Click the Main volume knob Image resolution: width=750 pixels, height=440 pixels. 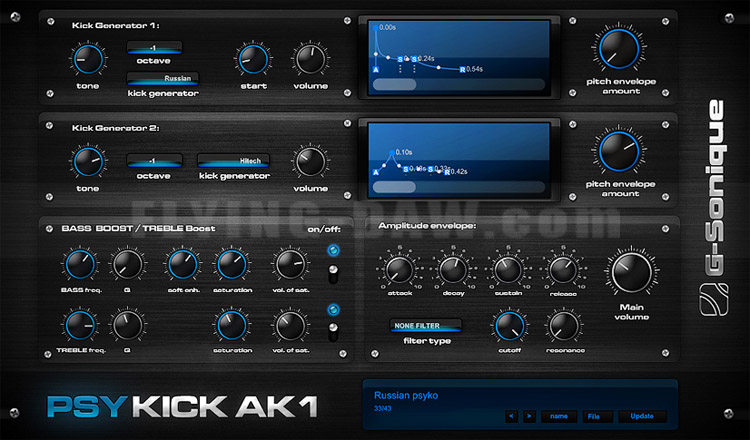[x=632, y=273]
